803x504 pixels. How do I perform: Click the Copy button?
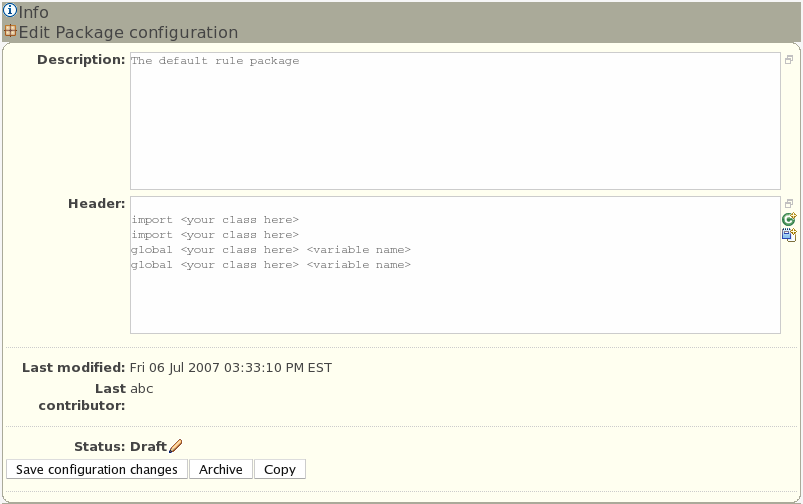[x=280, y=469]
